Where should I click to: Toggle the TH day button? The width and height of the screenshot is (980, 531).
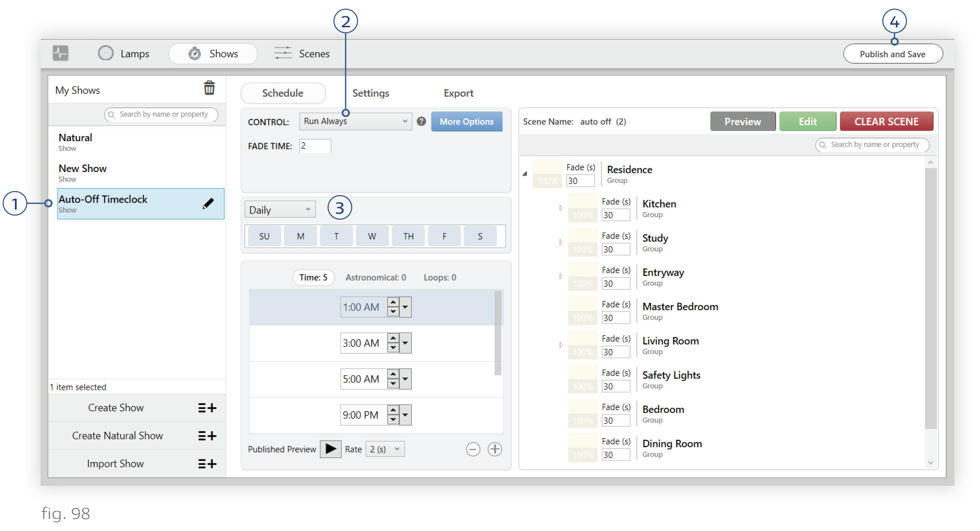point(408,236)
